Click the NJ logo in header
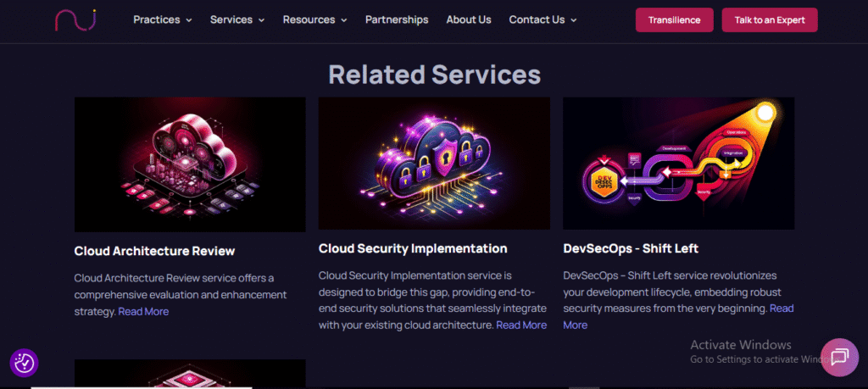This screenshot has height=389, width=868. click(76, 19)
